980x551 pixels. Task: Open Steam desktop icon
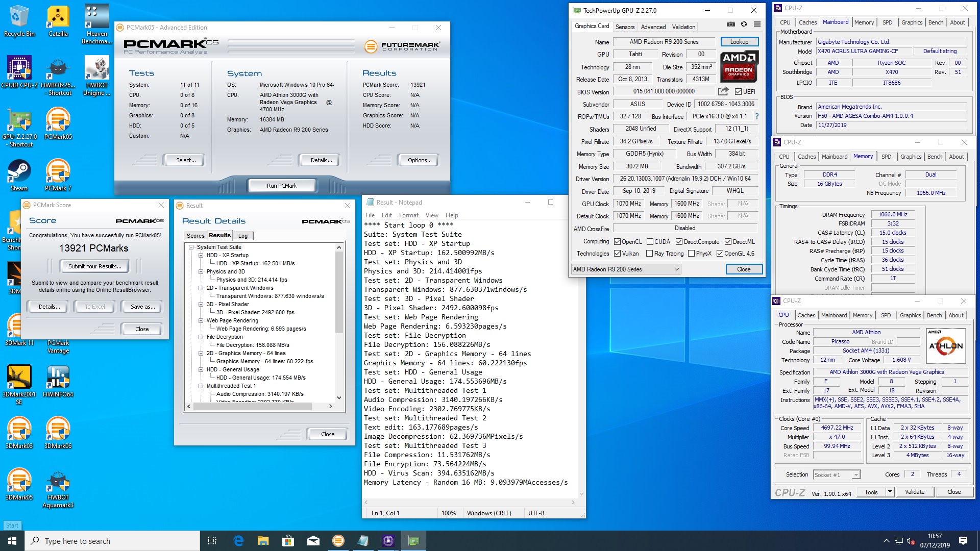point(19,175)
